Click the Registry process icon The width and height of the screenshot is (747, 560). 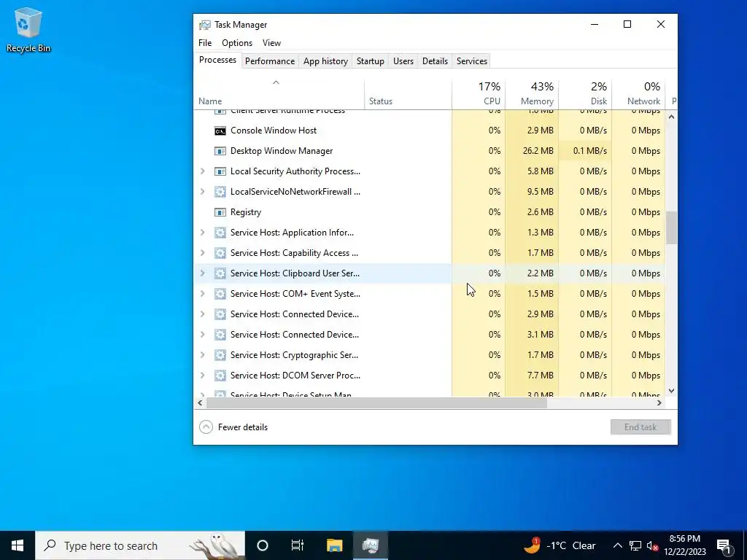pos(220,212)
